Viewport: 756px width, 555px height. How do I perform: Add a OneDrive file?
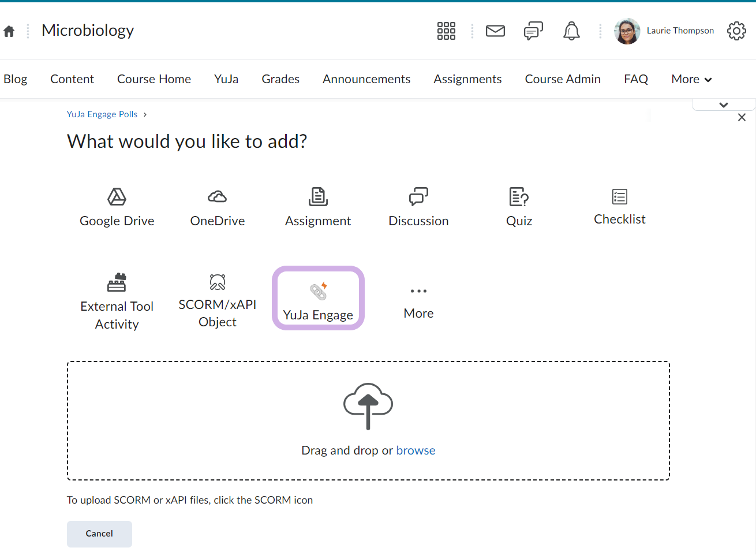(218, 207)
